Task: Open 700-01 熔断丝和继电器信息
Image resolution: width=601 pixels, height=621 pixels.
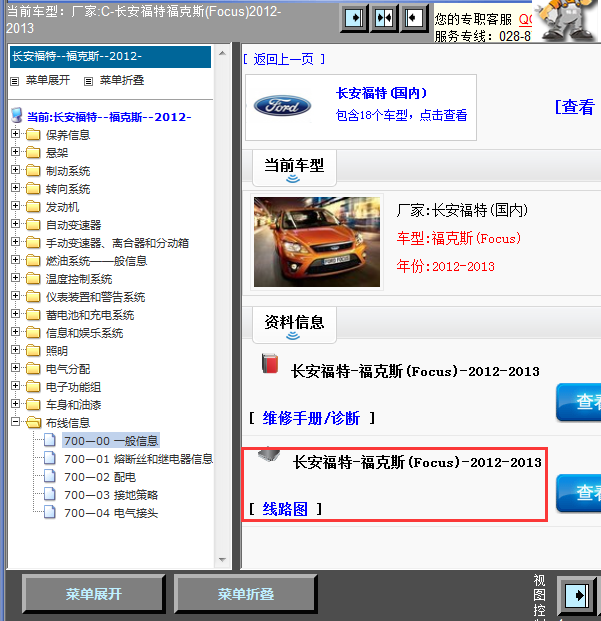Action: pyautogui.click(x=138, y=459)
